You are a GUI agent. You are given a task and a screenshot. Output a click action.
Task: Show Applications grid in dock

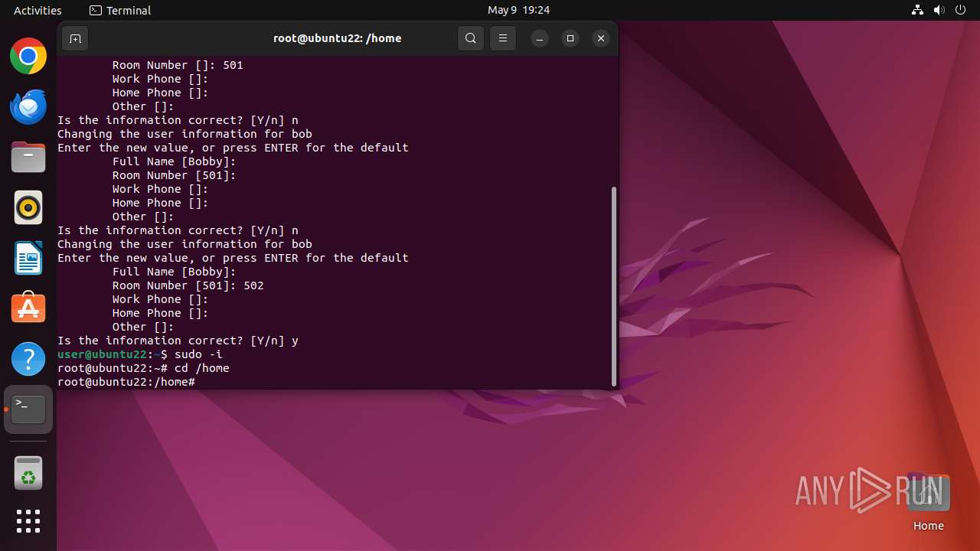pos(28,521)
